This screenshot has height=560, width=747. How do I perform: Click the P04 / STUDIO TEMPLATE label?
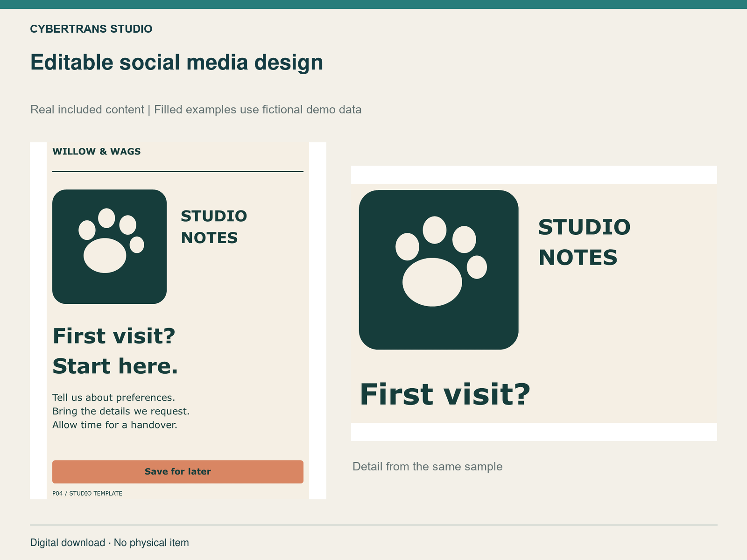pos(87,493)
